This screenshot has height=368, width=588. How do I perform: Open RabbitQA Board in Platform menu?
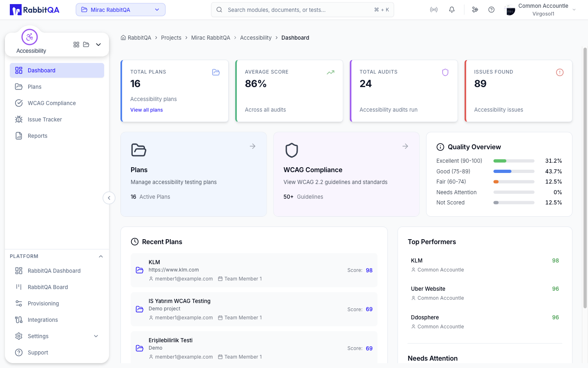pyautogui.click(x=57, y=287)
